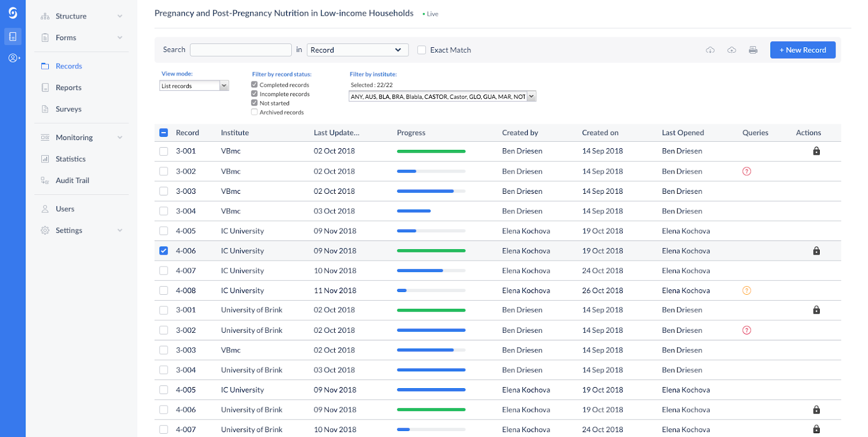Viewport: 868px width, 437px height.
Task: Click the cloud upload import icon
Action: tap(732, 50)
